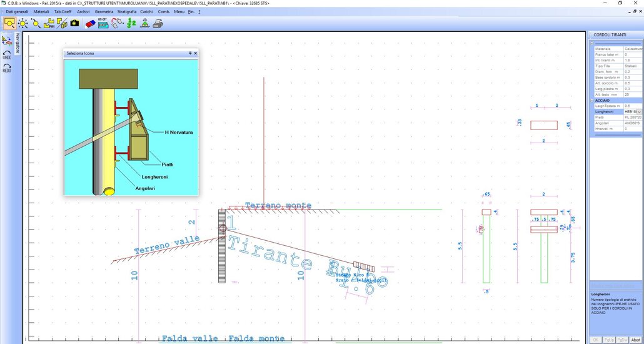
Task: Collapse the top property group expander
Action: pos(592,43)
